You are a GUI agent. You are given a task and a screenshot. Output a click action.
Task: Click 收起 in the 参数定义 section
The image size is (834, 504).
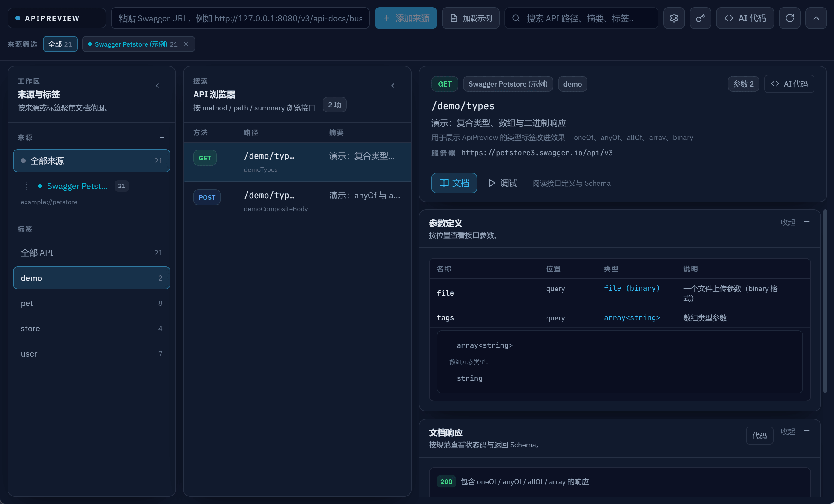(x=788, y=222)
